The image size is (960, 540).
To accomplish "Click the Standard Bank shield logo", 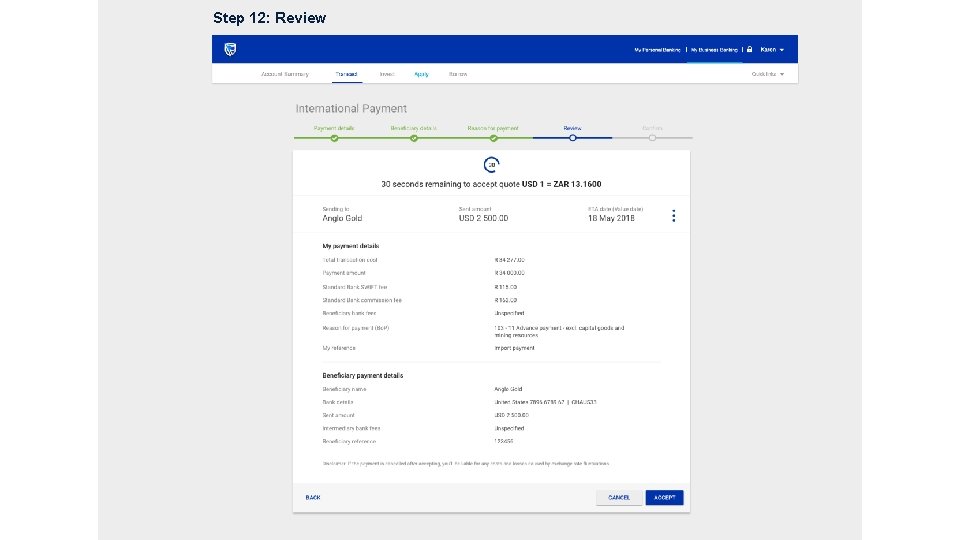I will click(x=230, y=50).
